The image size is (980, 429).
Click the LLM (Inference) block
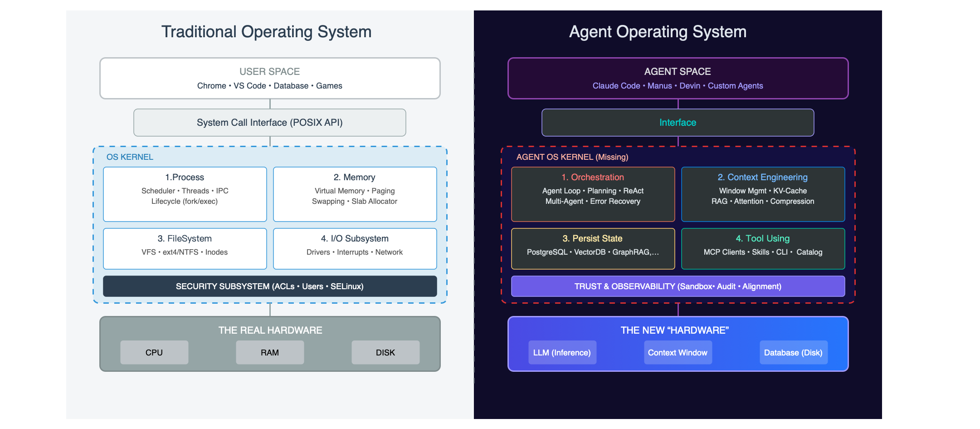(562, 352)
